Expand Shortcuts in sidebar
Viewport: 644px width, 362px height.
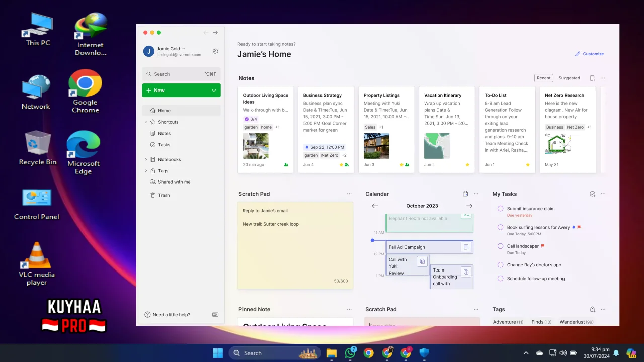[146, 122]
